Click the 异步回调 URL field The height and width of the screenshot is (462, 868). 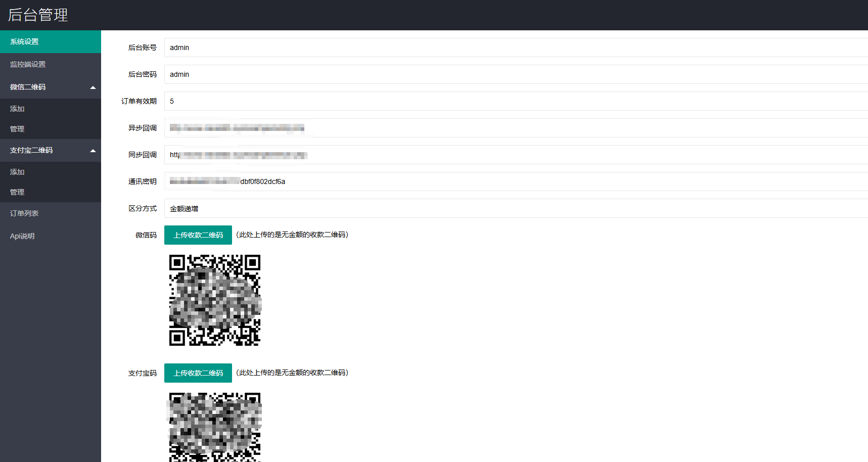(516, 128)
